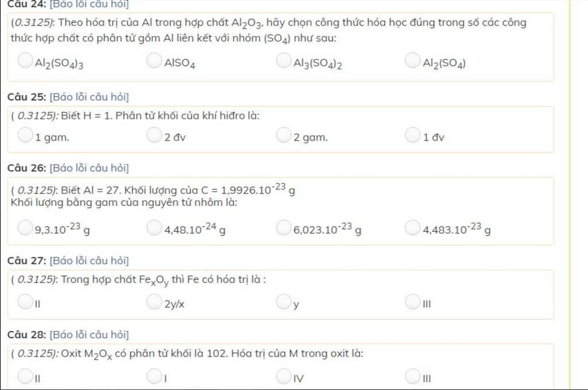Select 'y' answer in question 27
This screenshot has height=390, width=588.
click(x=284, y=302)
